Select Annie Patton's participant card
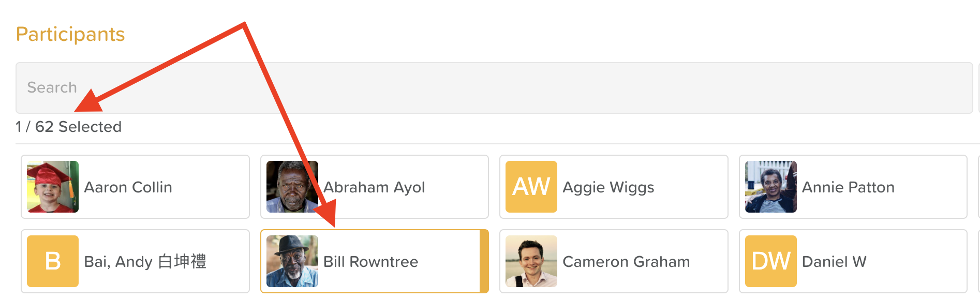Viewport: 980px width, 299px height. (880, 187)
